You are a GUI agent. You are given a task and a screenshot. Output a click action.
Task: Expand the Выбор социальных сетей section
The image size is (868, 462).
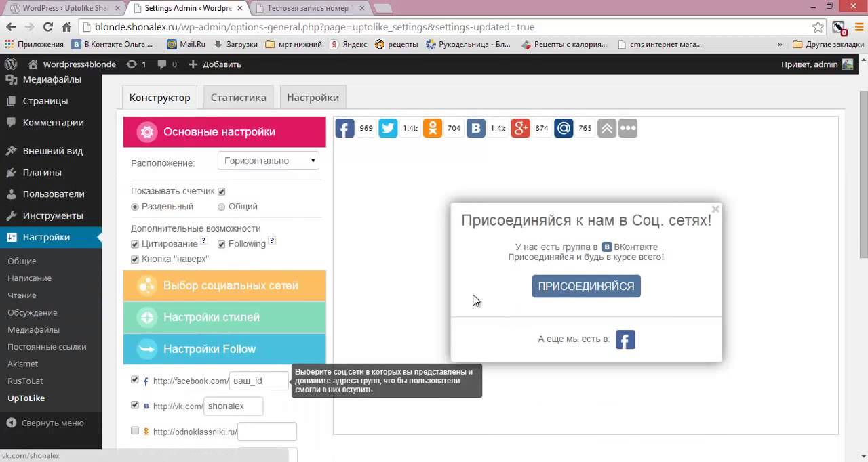[x=224, y=286]
